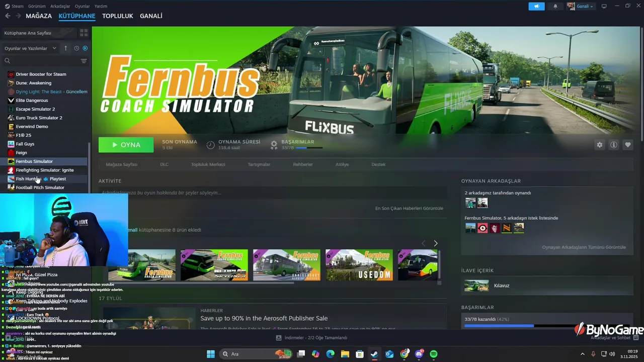Click activity comment input field
The height and width of the screenshot is (362, 644).
click(273, 193)
